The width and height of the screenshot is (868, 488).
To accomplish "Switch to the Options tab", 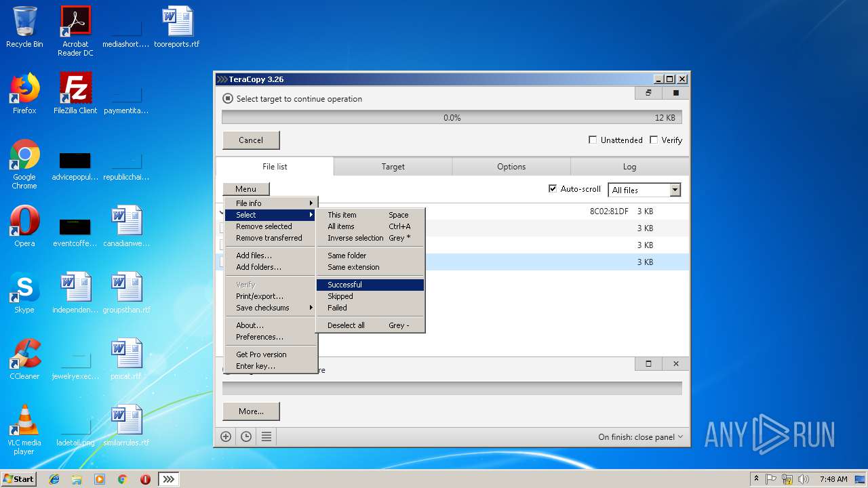I will pyautogui.click(x=511, y=167).
